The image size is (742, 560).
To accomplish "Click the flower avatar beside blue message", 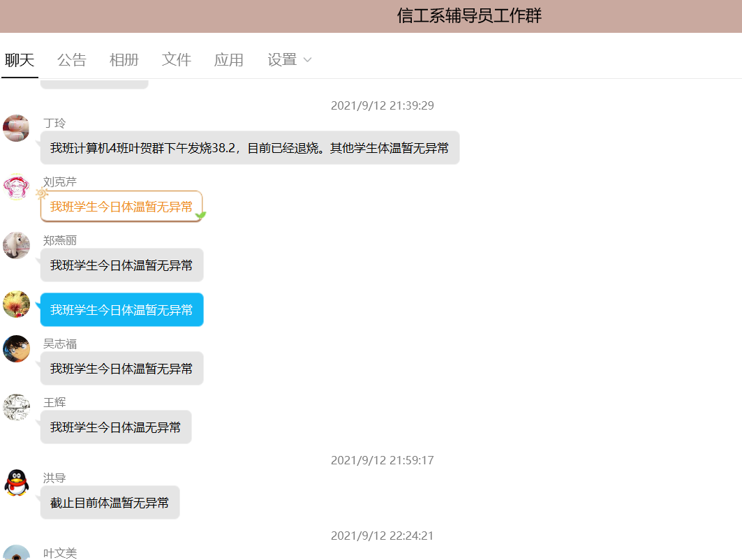I will (16, 304).
